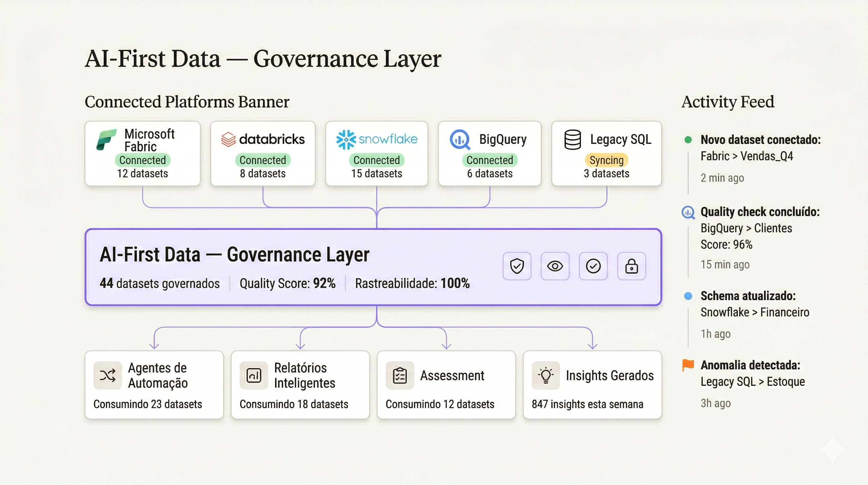The width and height of the screenshot is (868, 485).
Task: Click the padlock icon in governance bar
Action: [x=631, y=266]
